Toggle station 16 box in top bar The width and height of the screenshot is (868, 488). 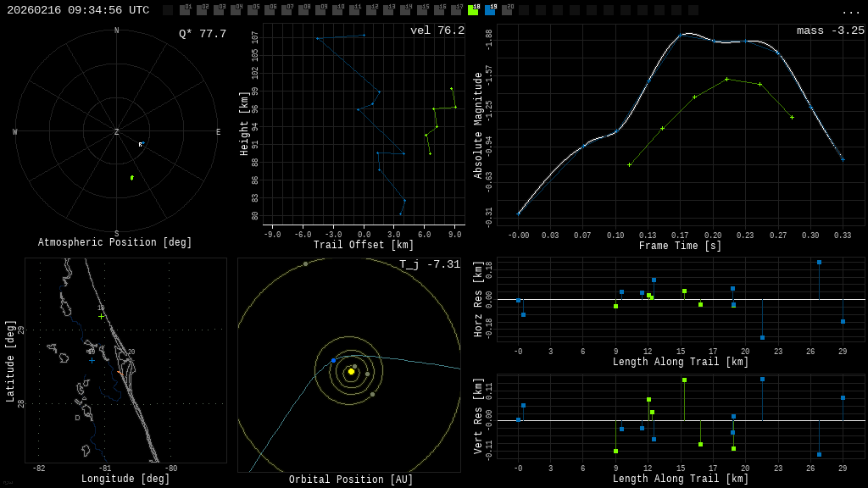tap(440, 10)
